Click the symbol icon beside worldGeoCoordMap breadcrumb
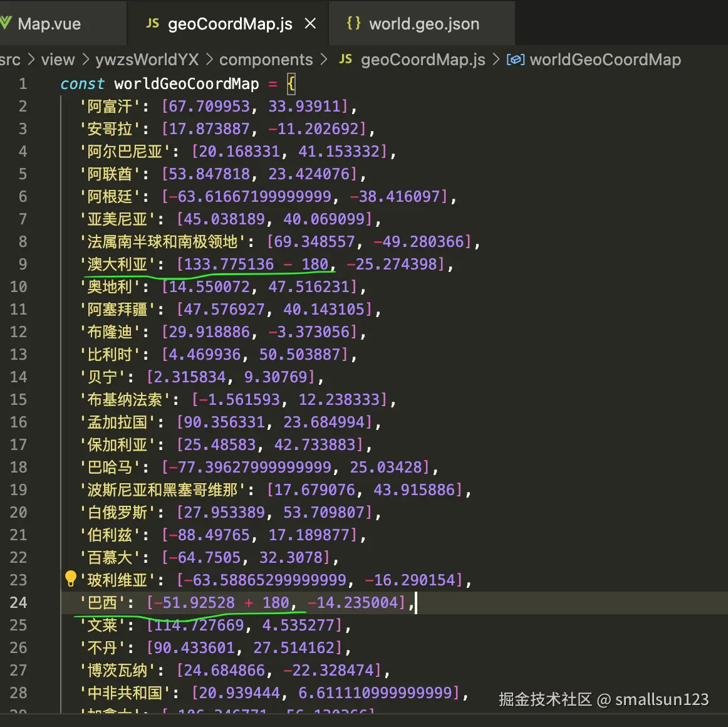Viewport: 728px width, 727px height. coord(515,59)
